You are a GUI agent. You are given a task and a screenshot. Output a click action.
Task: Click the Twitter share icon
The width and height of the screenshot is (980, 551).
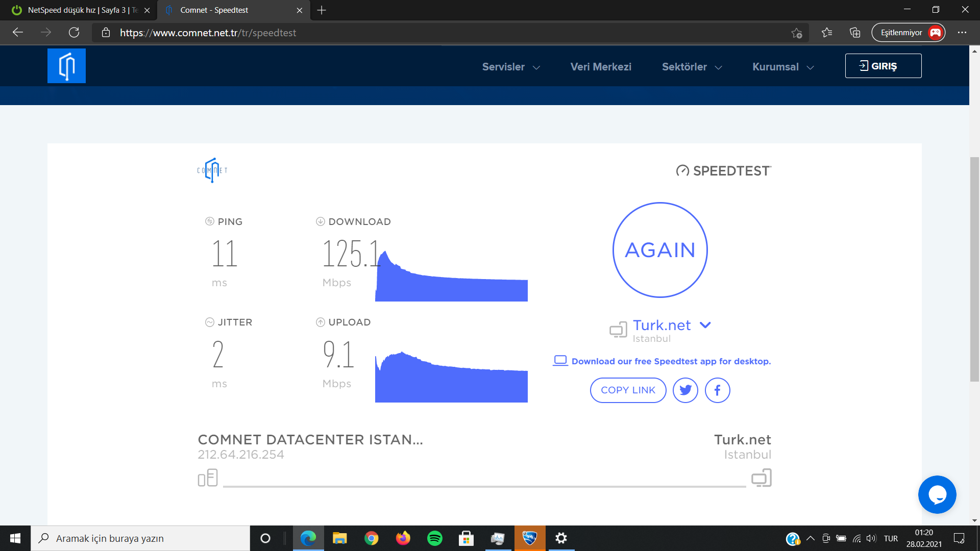[x=685, y=390]
